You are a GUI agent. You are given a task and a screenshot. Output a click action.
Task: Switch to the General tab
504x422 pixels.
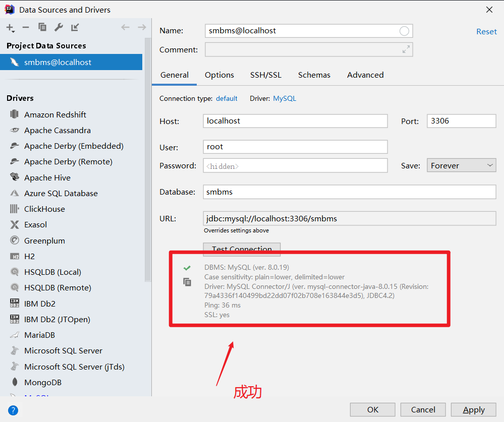[x=174, y=75]
